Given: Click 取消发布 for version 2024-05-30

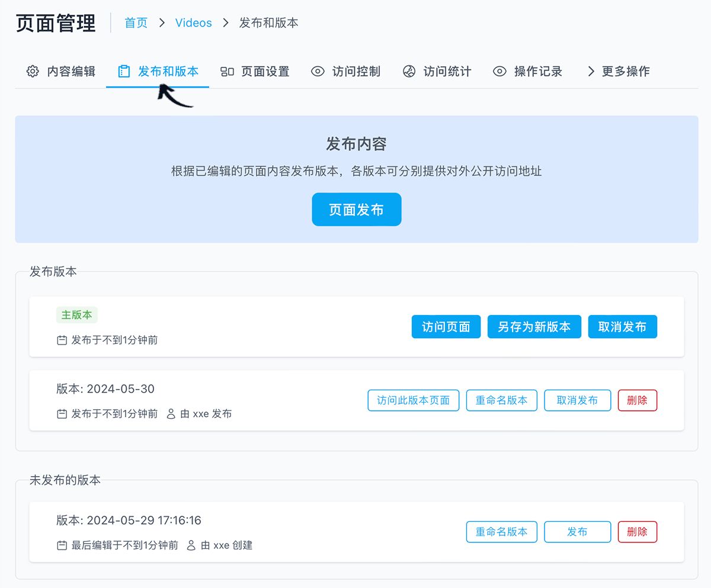Looking at the screenshot, I should [x=578, y=400].
